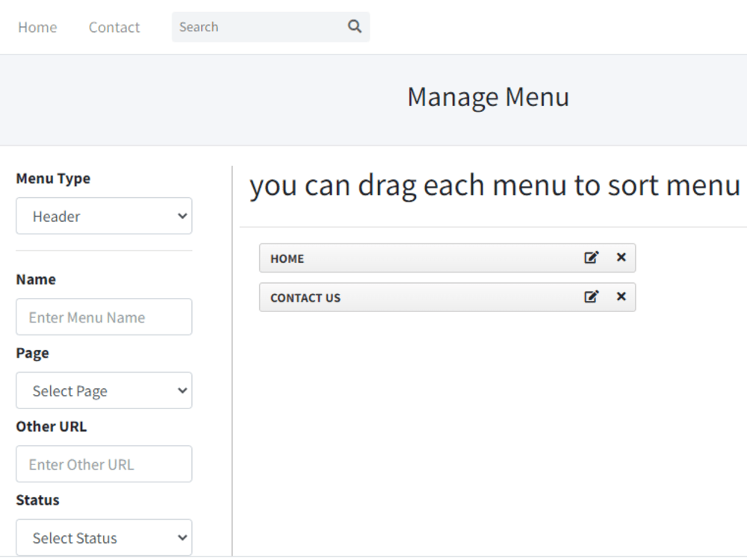The image size is (747, 560).
Task: Delete the HOME menu item
Action: 621,257
